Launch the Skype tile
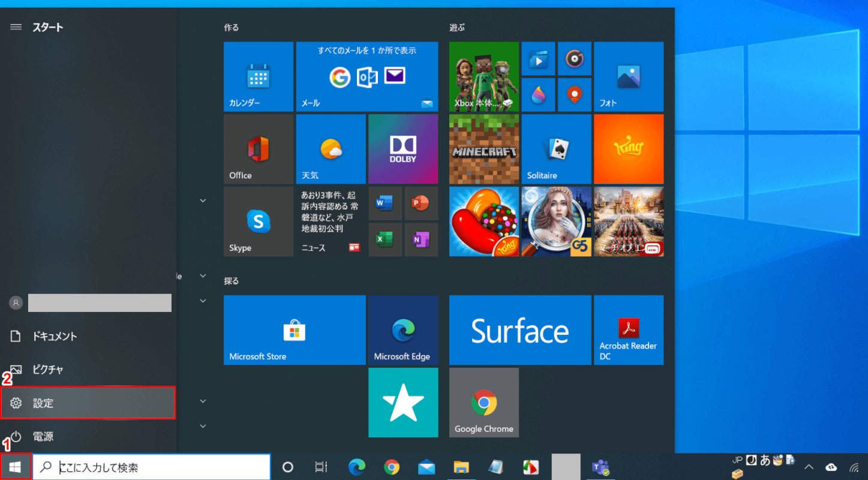The width and height of the screenshot is (868, 480). (259, 221)
